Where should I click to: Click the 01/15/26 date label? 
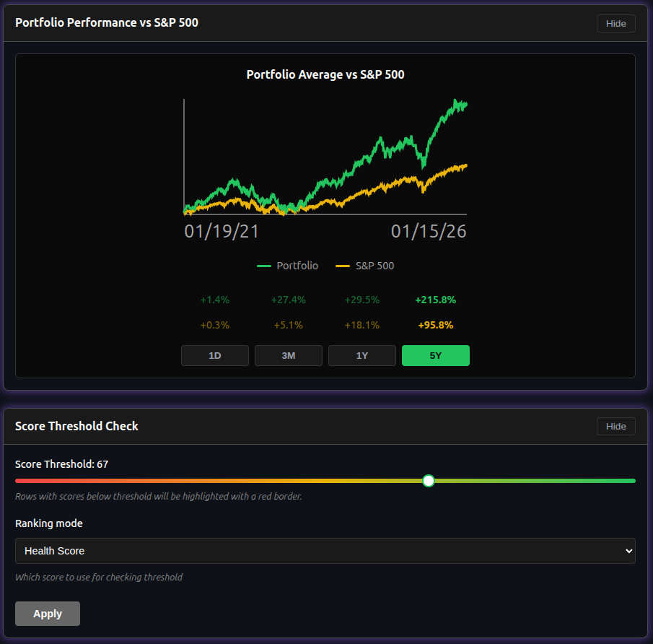tap(428, 231)
